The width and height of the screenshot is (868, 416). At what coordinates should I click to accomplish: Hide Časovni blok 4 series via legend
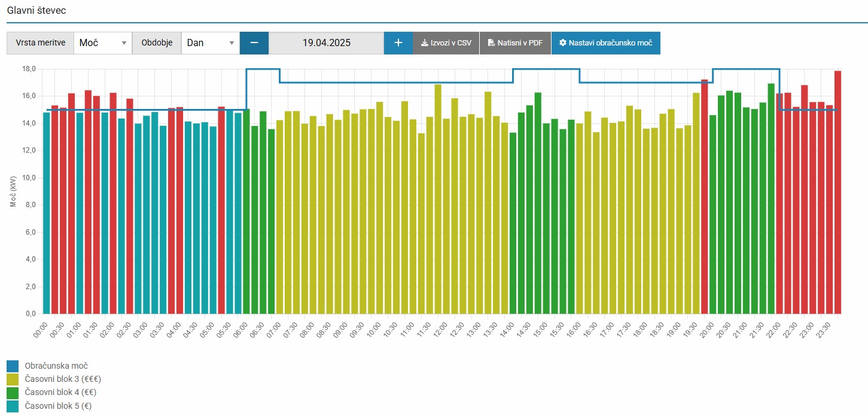click(x=60, y=392)
